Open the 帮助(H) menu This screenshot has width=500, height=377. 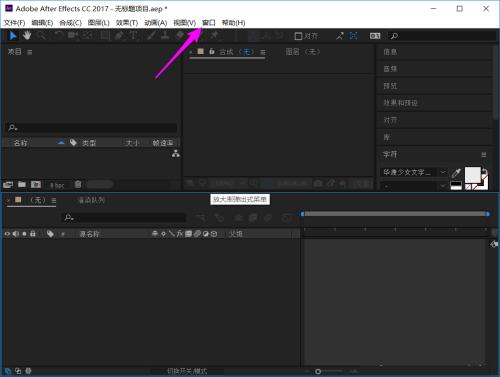234,23
